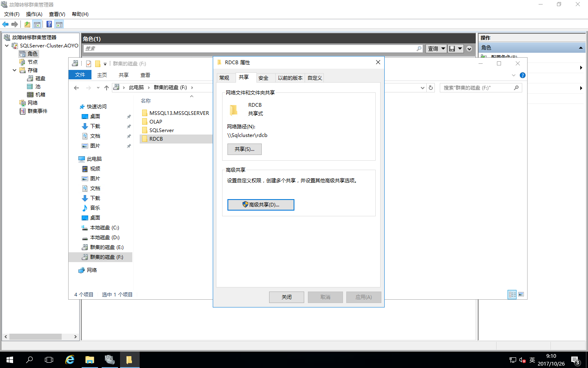Click the blue Help icon in Explorer ribbon
Screen dimensions: 588x368
pos(522,75)
